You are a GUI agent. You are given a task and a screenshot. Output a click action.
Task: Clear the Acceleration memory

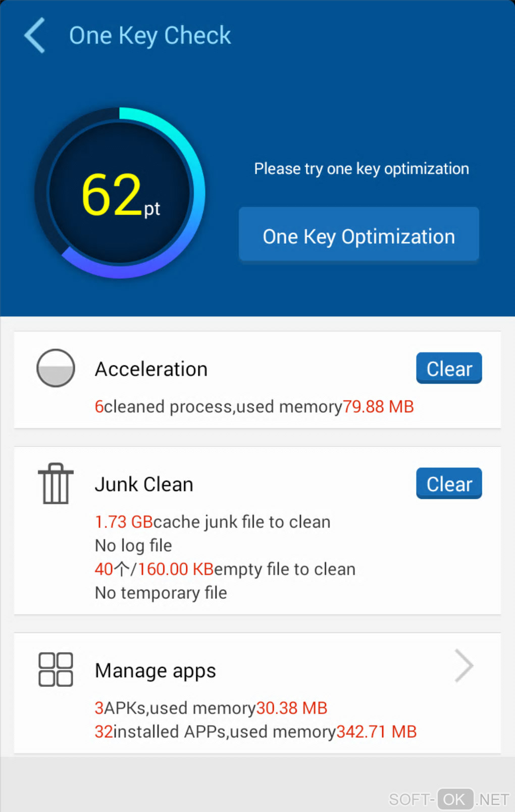tap(448, 368)
